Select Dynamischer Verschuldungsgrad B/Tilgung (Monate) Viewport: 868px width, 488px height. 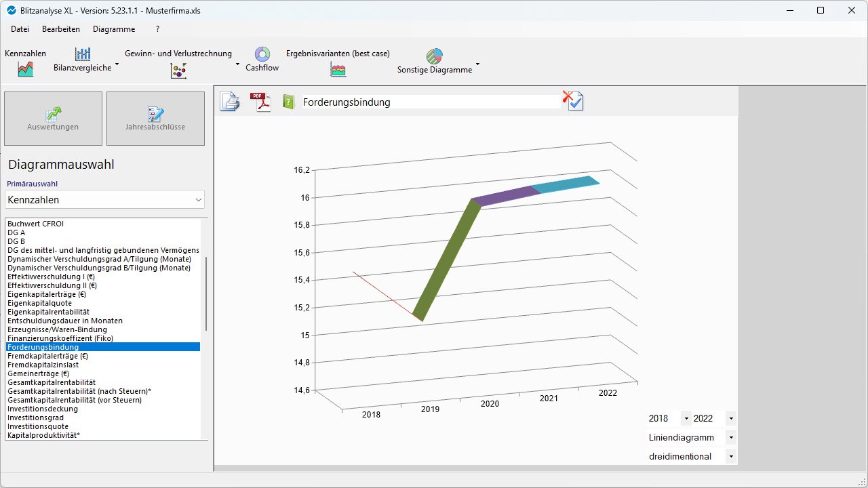click(103, 268)
